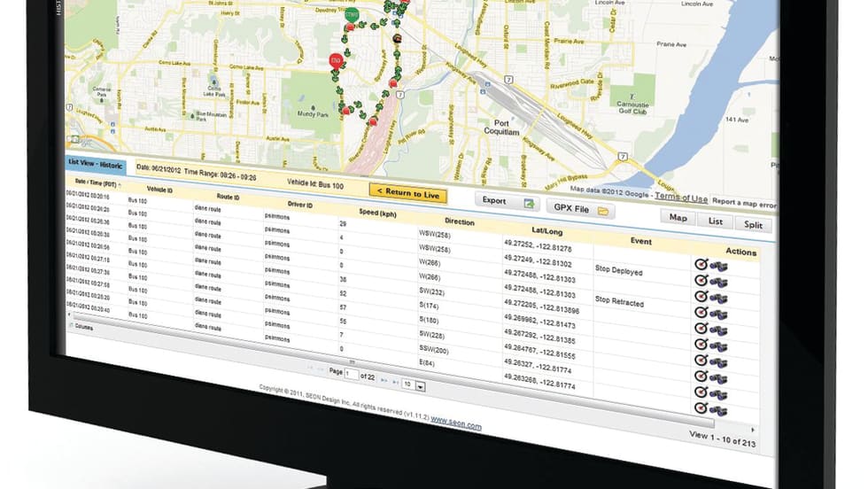Switch to the Map view
868x489 pixels.
click(678, 218)
